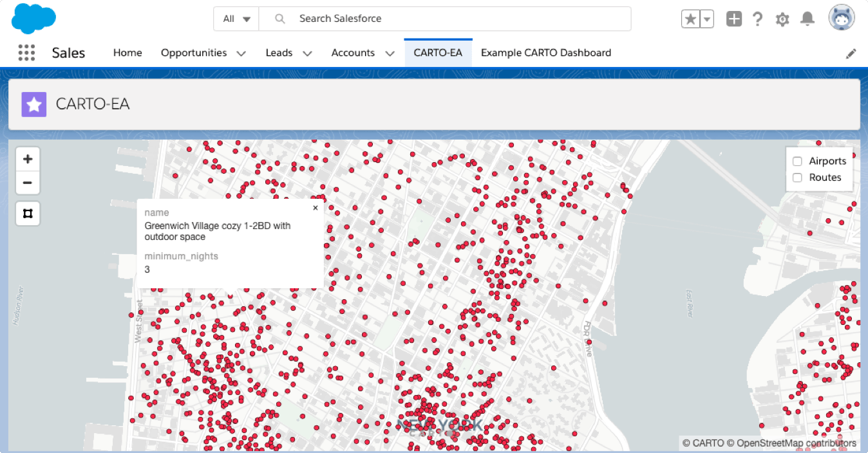
Task: Open the Notifications bell icon
Action: click(807, 19)
